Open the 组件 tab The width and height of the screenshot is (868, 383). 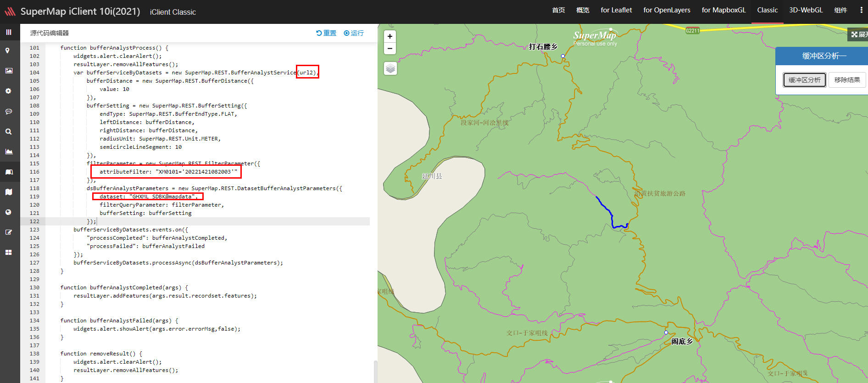click(x=840, y=10)
